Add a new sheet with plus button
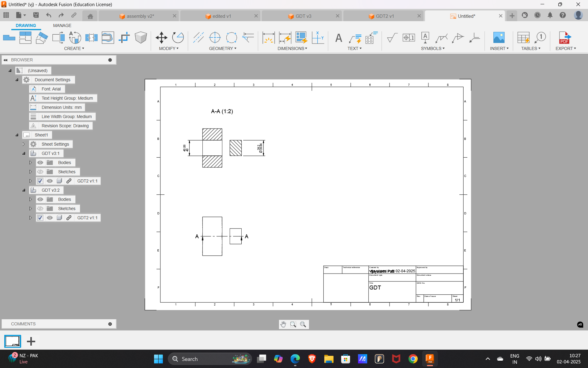Viewport: 588px width, 368px height. pos(31,341)
